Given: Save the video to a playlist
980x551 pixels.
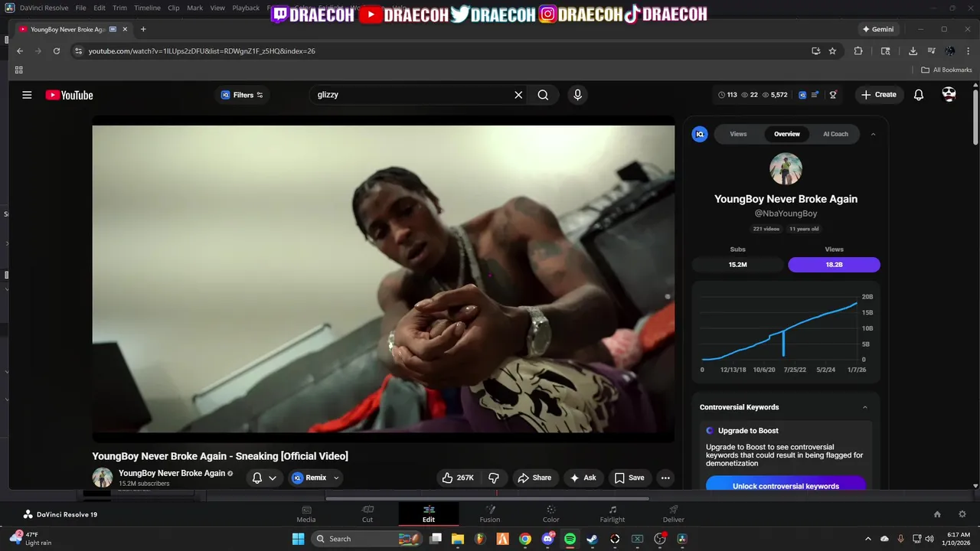Looking at the screenshot, I should pyautogui.click(x=629, y=478).
